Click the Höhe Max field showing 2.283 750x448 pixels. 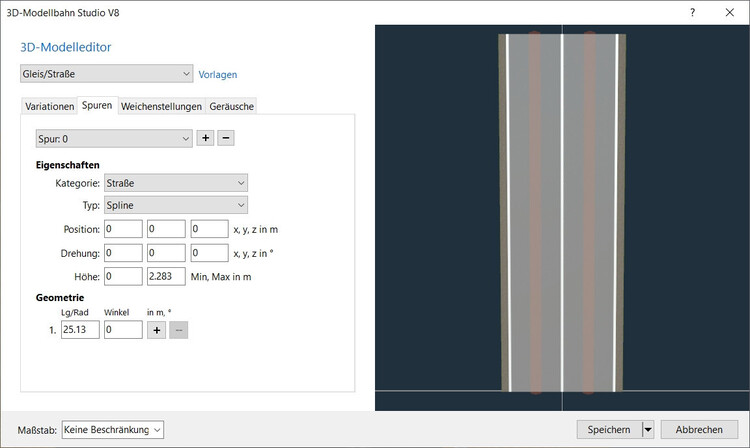pos(166,276)
